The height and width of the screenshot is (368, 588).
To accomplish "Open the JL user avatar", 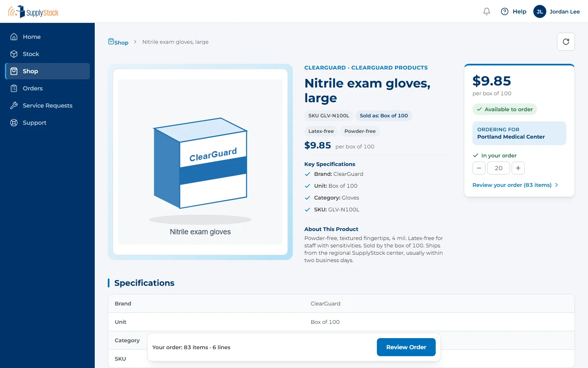I will click(540, 11).
